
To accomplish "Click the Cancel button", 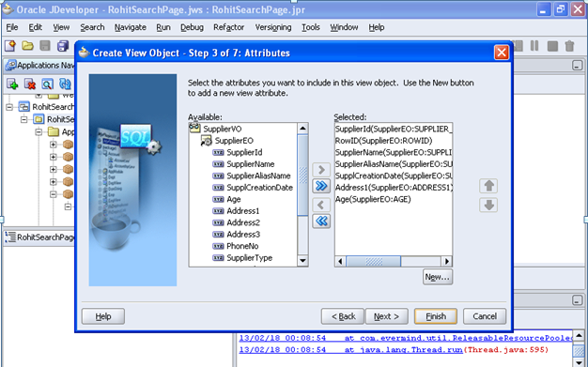I will 485,316.
